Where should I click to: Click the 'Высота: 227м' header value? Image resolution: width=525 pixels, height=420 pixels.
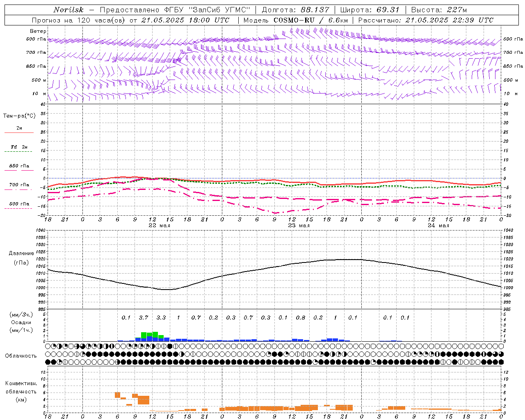(x=439, y=10)
